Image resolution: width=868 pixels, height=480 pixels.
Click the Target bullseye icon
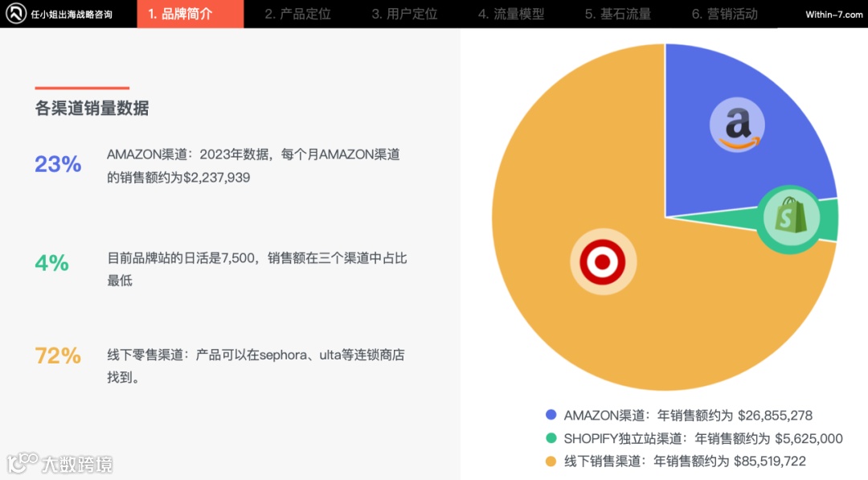pos(603,261)
